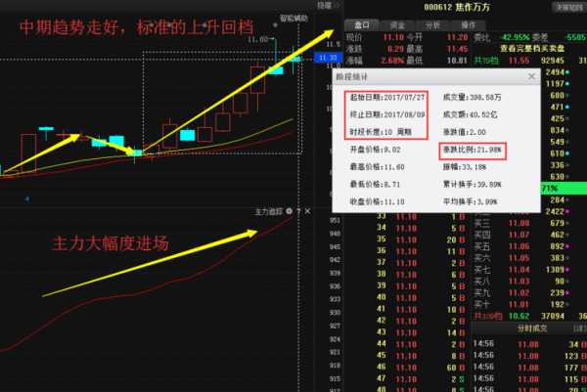Select 终止日期:2017/08/09 text in the dialog

tap(387, 114)
